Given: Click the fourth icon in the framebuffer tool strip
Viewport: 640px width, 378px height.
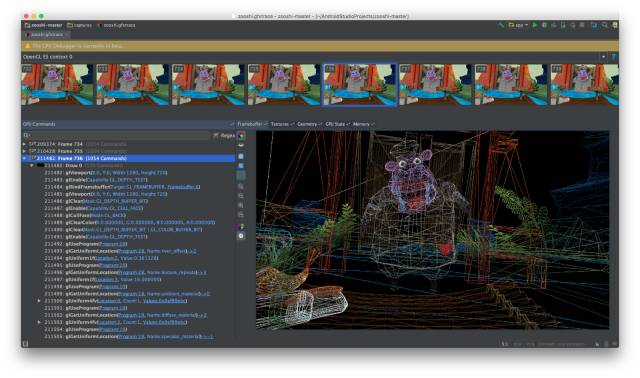Looking at the screenshot, I should pyautogui.click(x=241, y=166).
